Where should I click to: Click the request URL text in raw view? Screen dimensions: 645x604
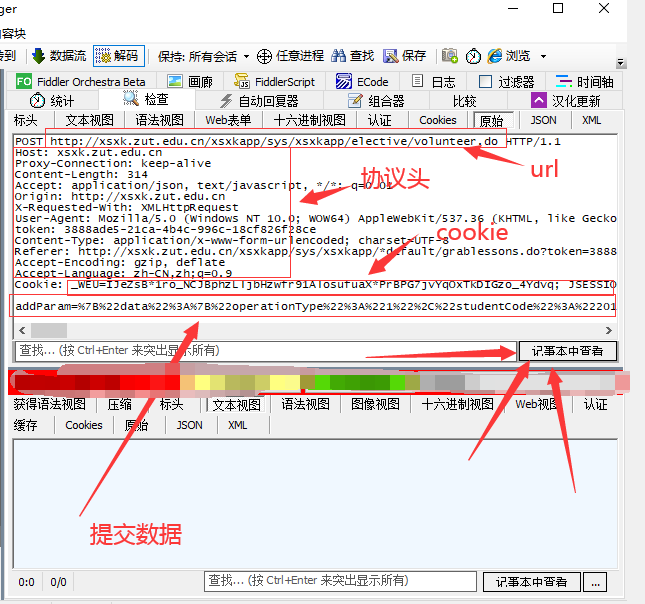pos(274,141)
